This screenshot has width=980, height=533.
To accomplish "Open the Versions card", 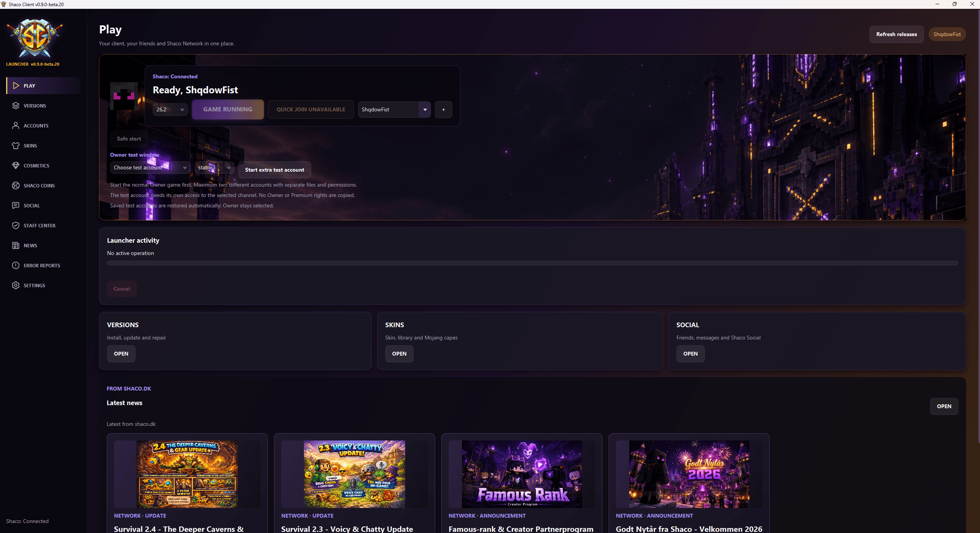I will pyautogui.click(x=121, y=354).
